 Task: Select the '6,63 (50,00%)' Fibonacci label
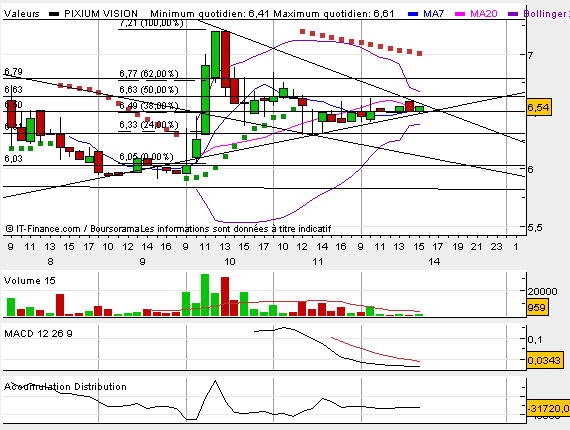149,89
